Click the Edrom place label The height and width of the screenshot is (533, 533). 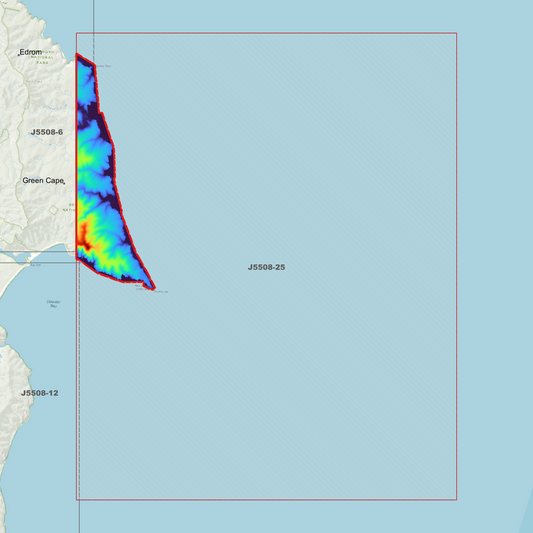31,52
